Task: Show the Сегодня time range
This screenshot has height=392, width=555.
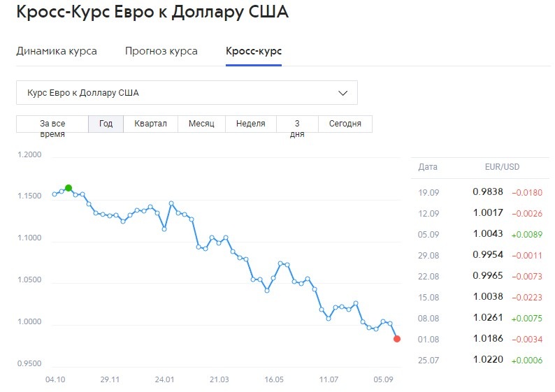Action: (x=345, y=124)
